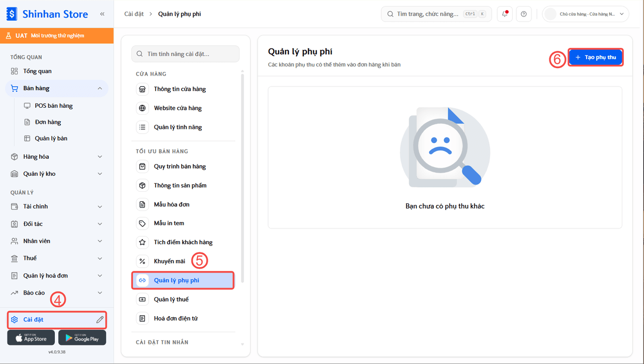Click the version text v4.0.9.38
This screenshot has height=364, width=644.
(57, 352)
